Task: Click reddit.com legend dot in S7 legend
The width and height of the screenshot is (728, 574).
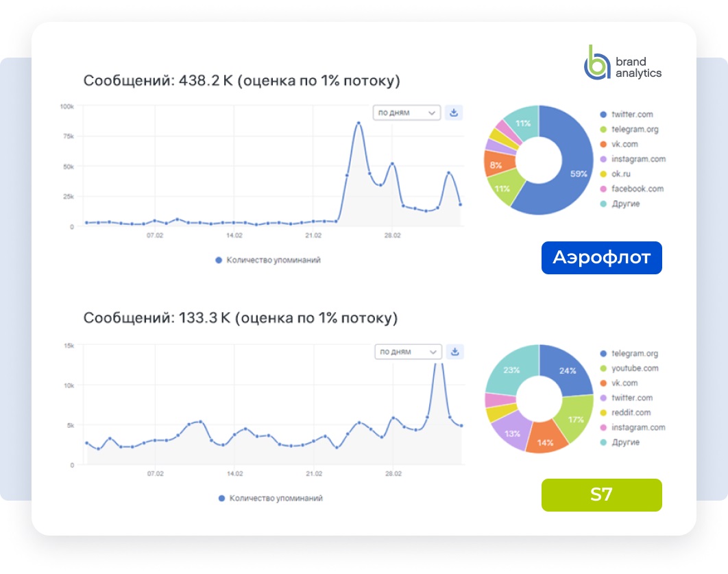Action: point(603,413)
